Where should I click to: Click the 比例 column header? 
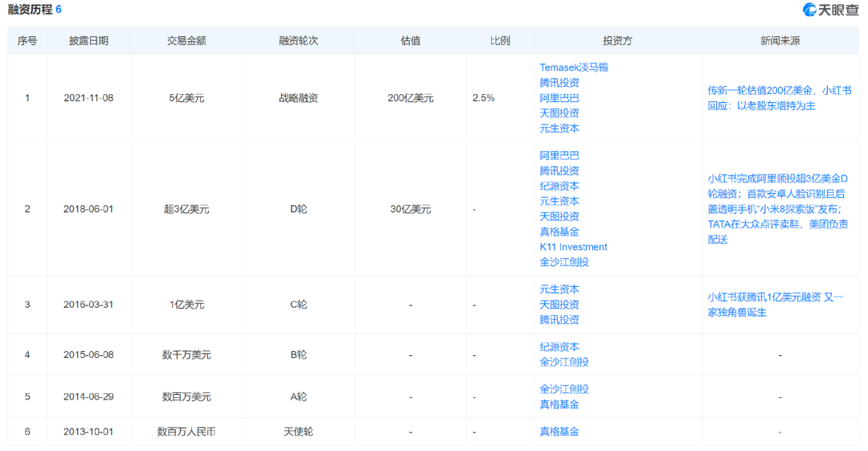(x=500, y=40)
